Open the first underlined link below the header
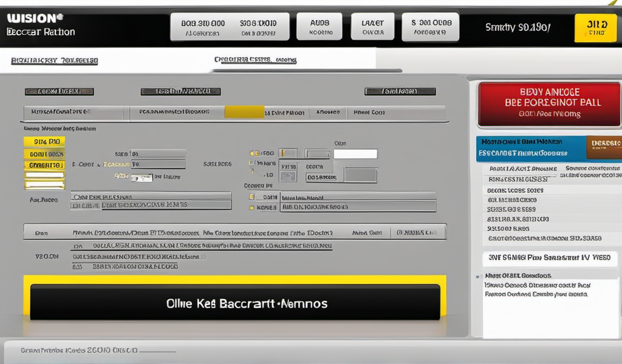622x364 pixels. (54, 61)
